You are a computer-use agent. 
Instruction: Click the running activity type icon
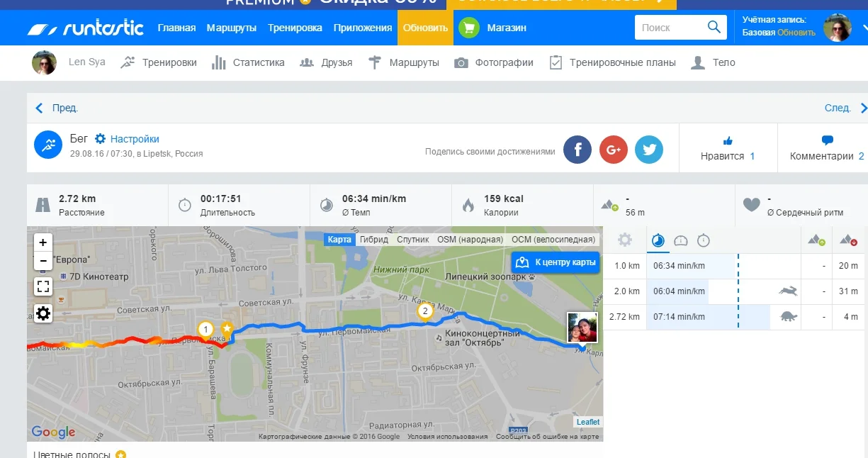48,145
